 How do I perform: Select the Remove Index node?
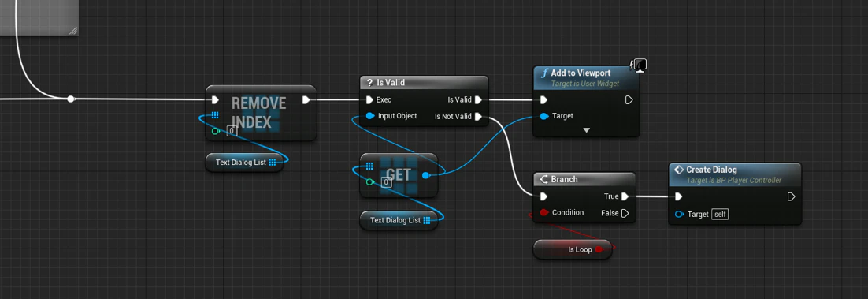tap(261, 113)
